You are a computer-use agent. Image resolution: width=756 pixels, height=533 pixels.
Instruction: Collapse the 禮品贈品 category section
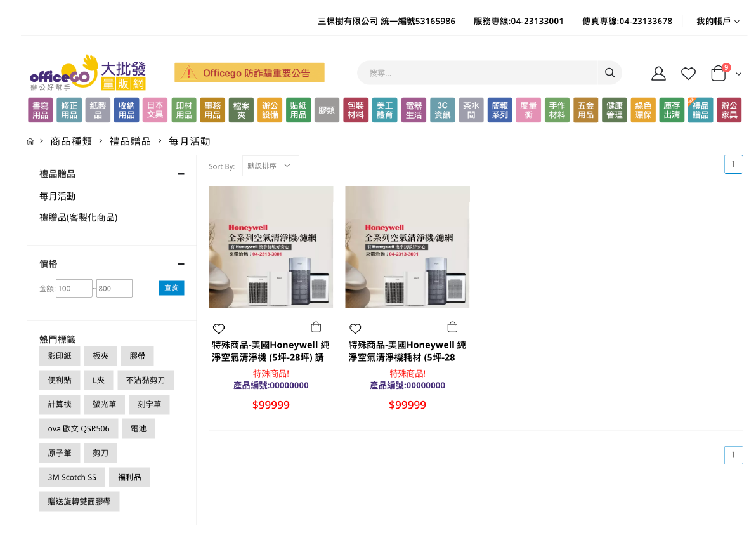181,174
